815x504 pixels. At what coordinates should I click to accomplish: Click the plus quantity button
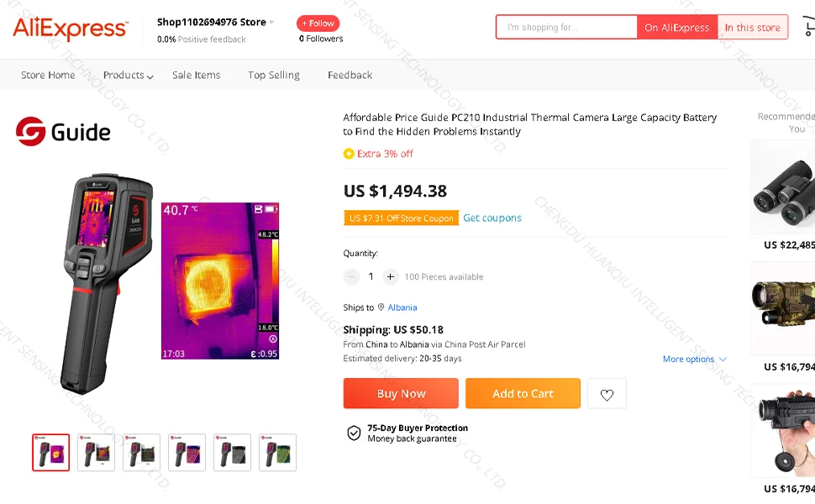point(391,276)
